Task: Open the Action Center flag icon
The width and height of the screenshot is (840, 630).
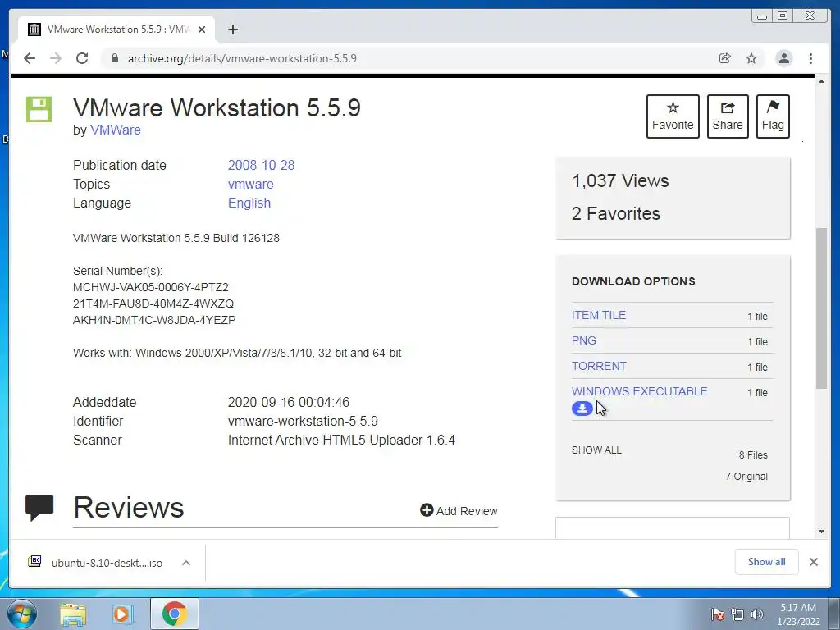Action: click(x=717, y=615)
